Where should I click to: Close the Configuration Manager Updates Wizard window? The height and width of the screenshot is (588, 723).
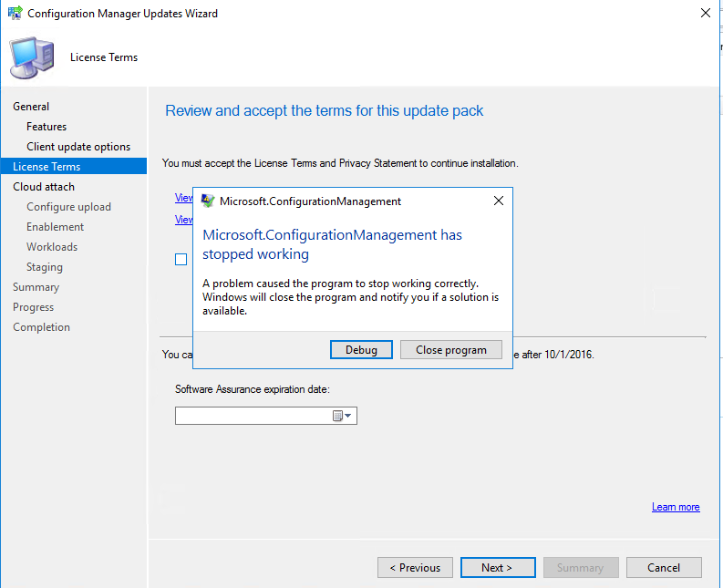706,13
